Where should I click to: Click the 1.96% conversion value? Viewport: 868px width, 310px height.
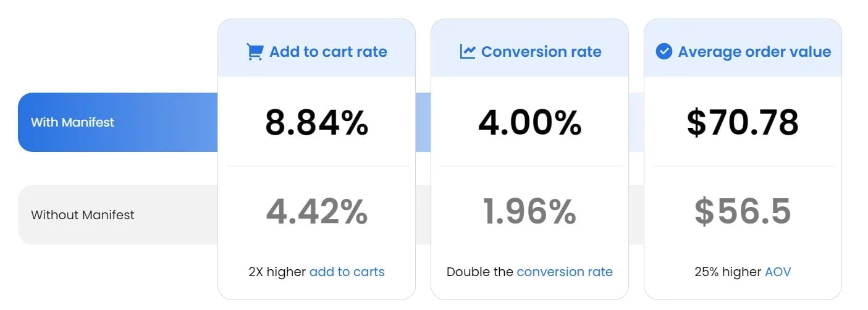click(x=530, y=211)
